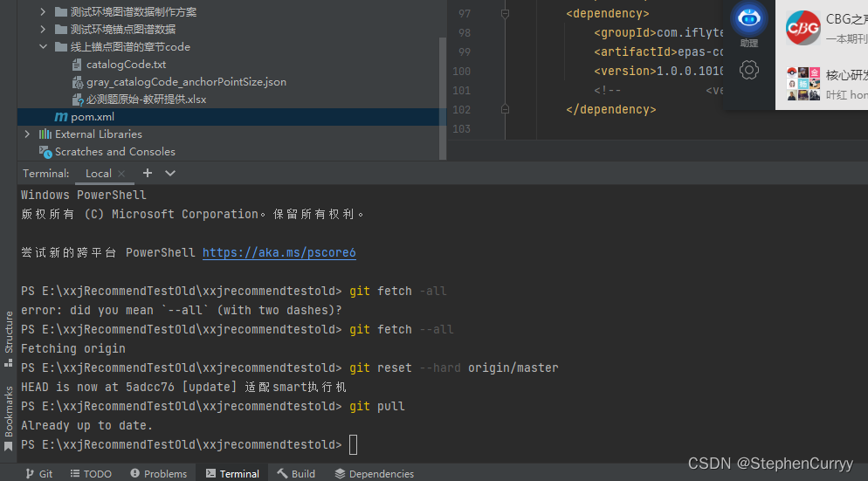The width and height of the screenshot is (868, 481).
Task: Click the artifactId line in editor
Action: [658, 52]
